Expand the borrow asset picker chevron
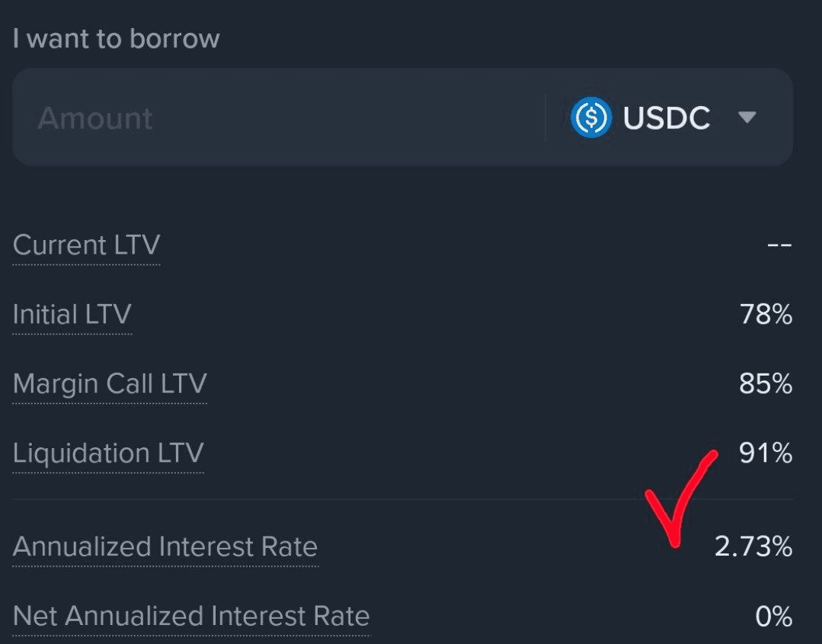This screenshot has height=644, width=822. click(x=746, y=117)
